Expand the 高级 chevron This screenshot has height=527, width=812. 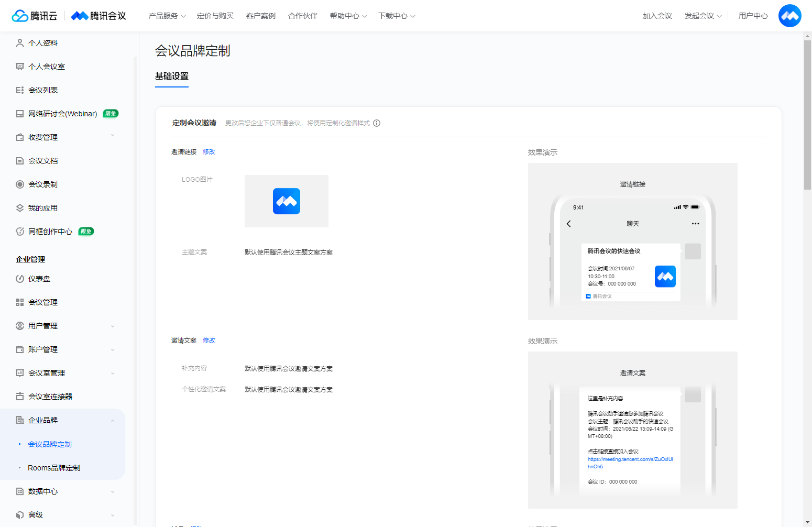click(113, 515)
